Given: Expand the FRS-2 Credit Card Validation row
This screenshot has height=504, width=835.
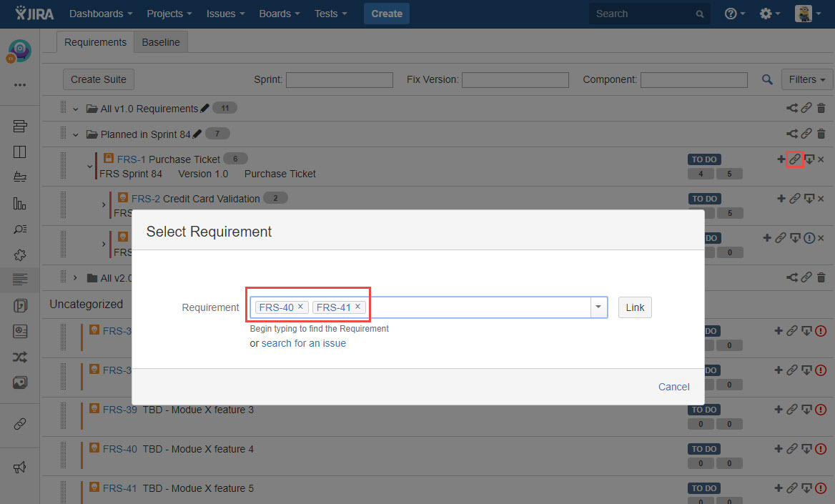Looking at the screenshot, I should coord(104,205).
